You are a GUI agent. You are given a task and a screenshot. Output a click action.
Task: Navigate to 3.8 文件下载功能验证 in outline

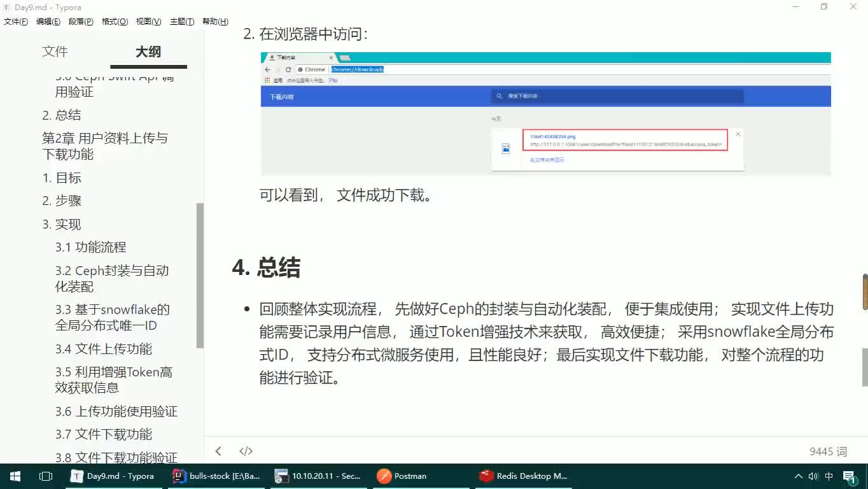116,457
